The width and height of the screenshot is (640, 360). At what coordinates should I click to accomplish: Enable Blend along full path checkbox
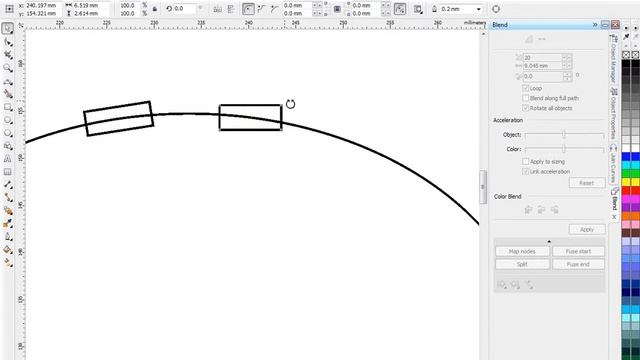point(526,98)
